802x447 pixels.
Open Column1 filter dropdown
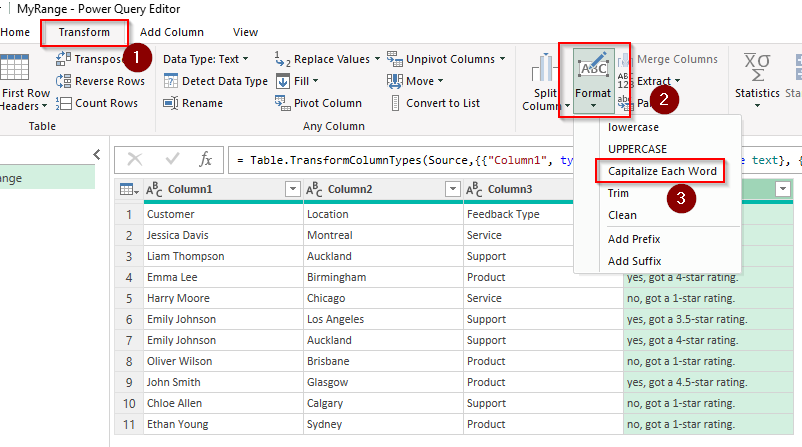293,189
